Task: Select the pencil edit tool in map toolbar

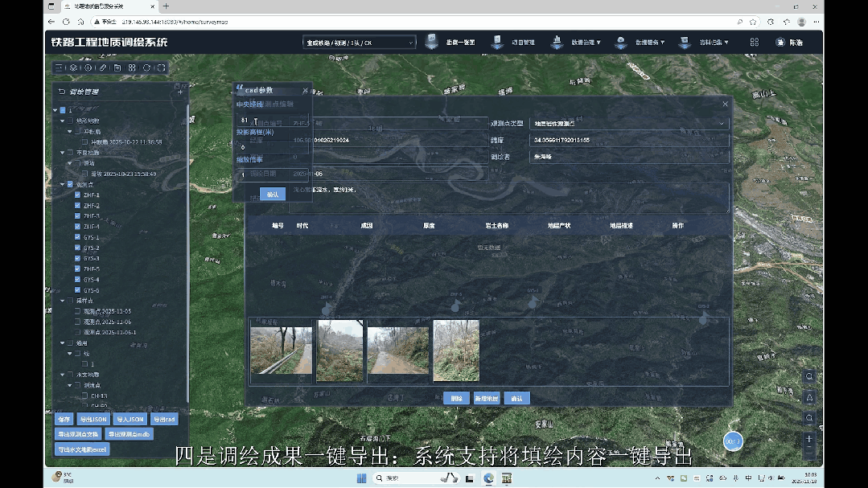Action: tap(103, 68)
